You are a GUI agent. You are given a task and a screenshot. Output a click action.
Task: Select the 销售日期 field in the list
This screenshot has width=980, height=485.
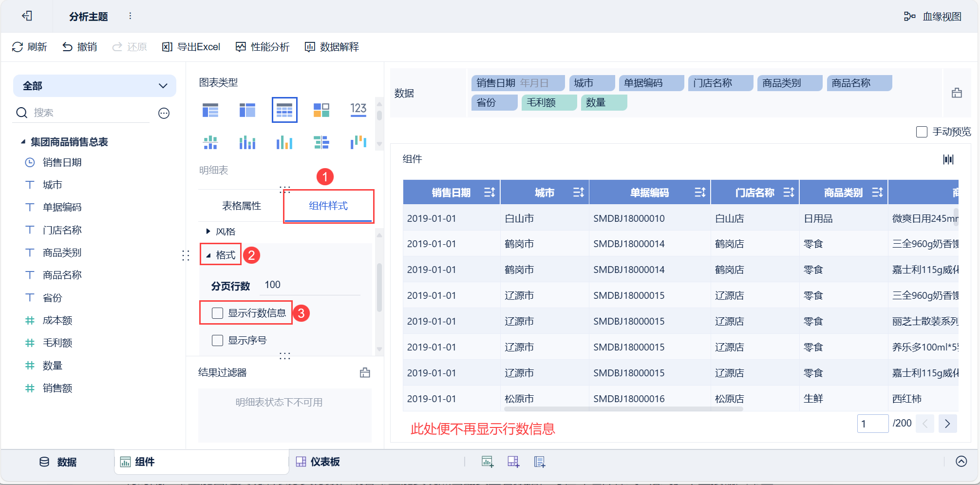pyautogui.click(x=62, y=162)
